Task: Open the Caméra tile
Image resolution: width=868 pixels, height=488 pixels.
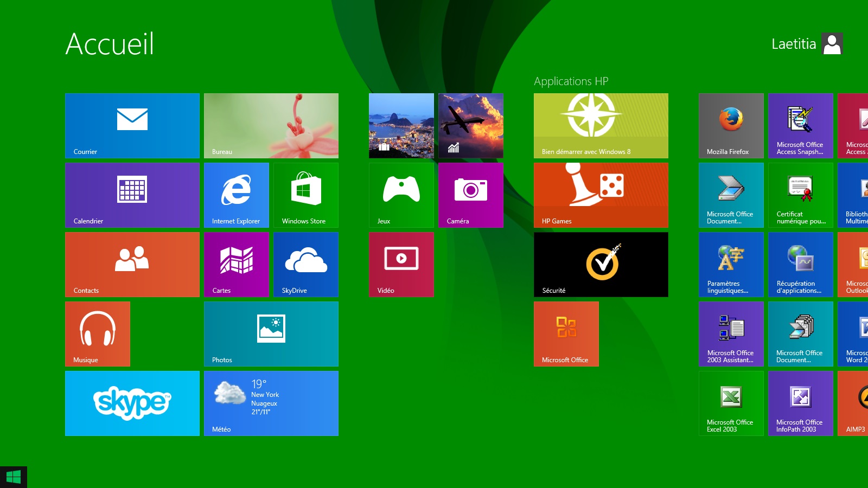Action: [x=471, y=195]
